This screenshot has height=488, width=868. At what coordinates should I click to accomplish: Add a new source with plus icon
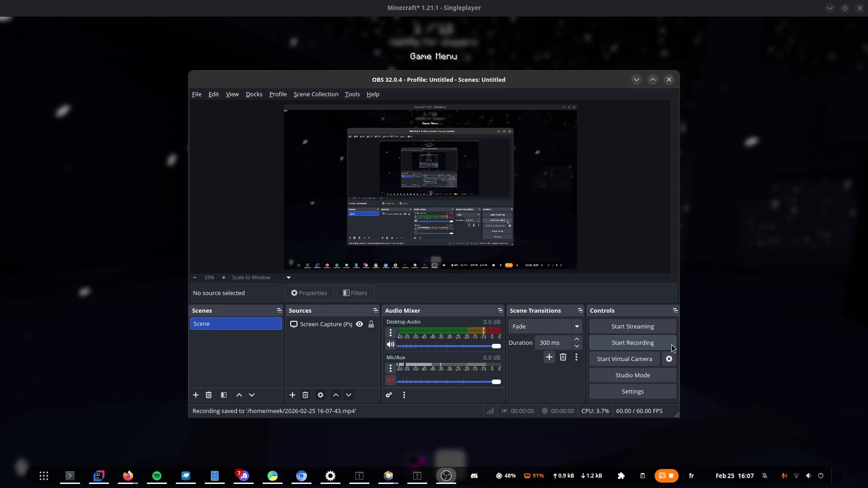pyautogui.click(x=292, y=395)
